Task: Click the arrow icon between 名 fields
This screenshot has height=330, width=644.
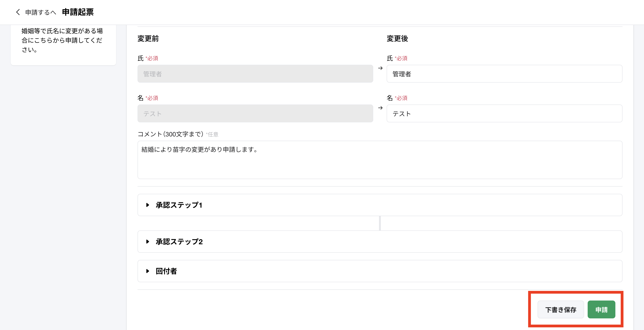Action: tap(380, 108)
